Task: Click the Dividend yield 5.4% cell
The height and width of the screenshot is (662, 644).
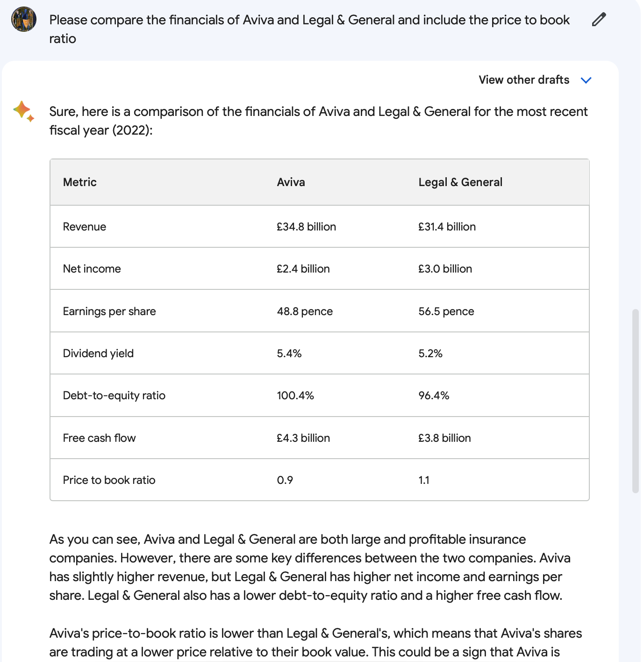Action: 289,353
